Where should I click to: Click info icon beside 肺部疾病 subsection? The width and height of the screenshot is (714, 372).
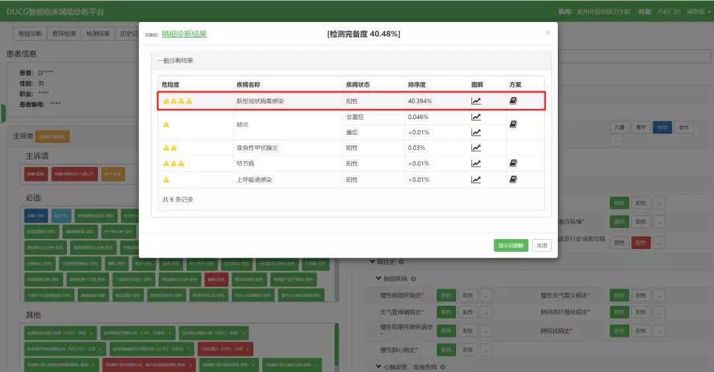[x=413, y=279]
